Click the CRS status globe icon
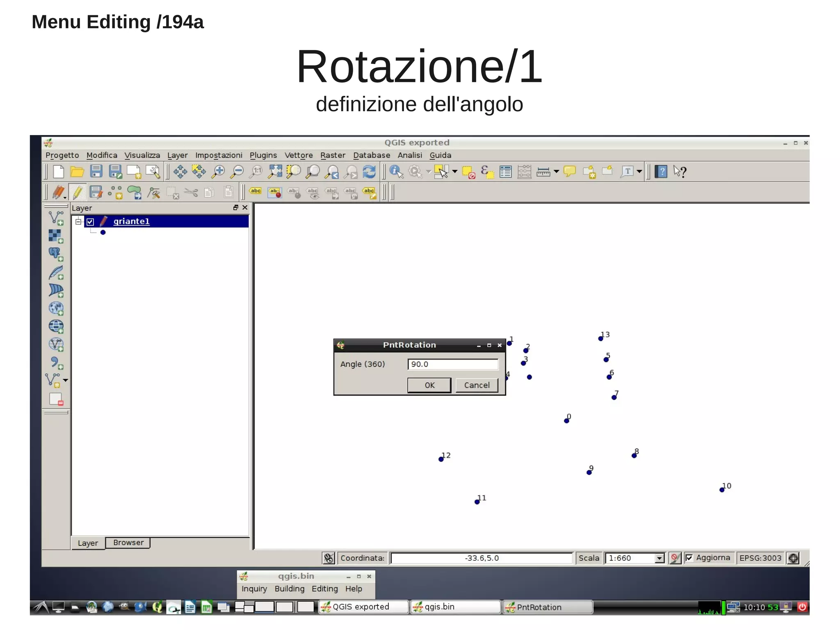Image resolution: width=840 pixels, height=630 pixels. (x=794, y=558)
